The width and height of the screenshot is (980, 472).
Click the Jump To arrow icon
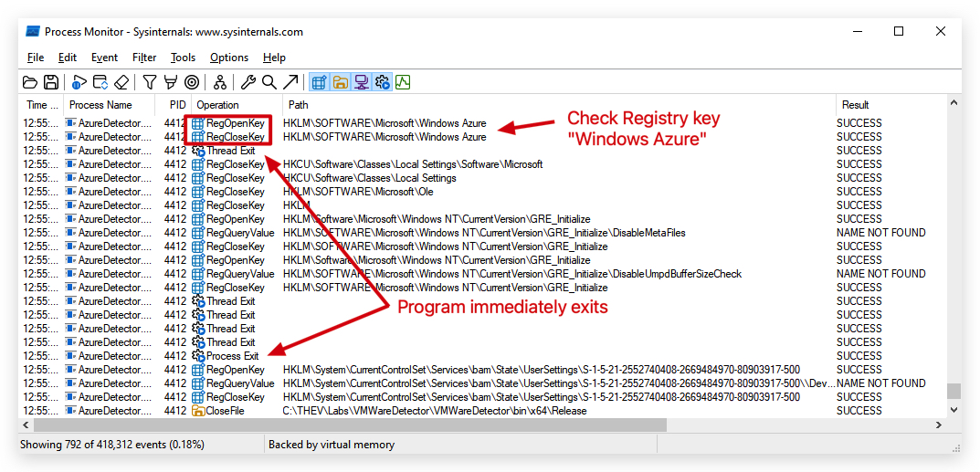[x=290, y=82]
